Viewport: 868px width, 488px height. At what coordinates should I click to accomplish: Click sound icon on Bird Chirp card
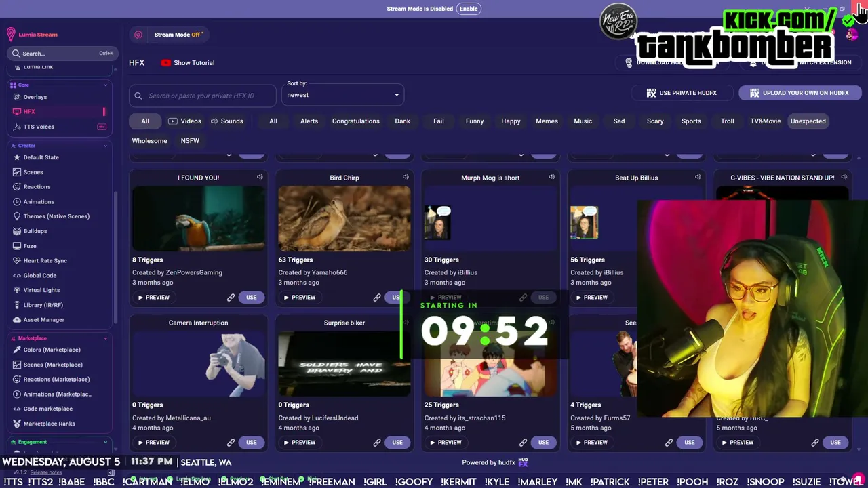pyautogui.click(x=406, y=177)
